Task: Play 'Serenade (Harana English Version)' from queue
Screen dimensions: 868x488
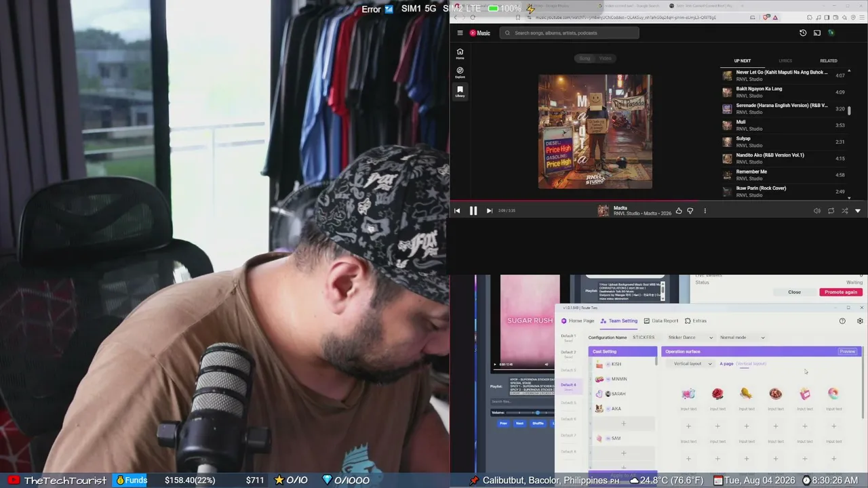Action: click(x=783, y=108)
